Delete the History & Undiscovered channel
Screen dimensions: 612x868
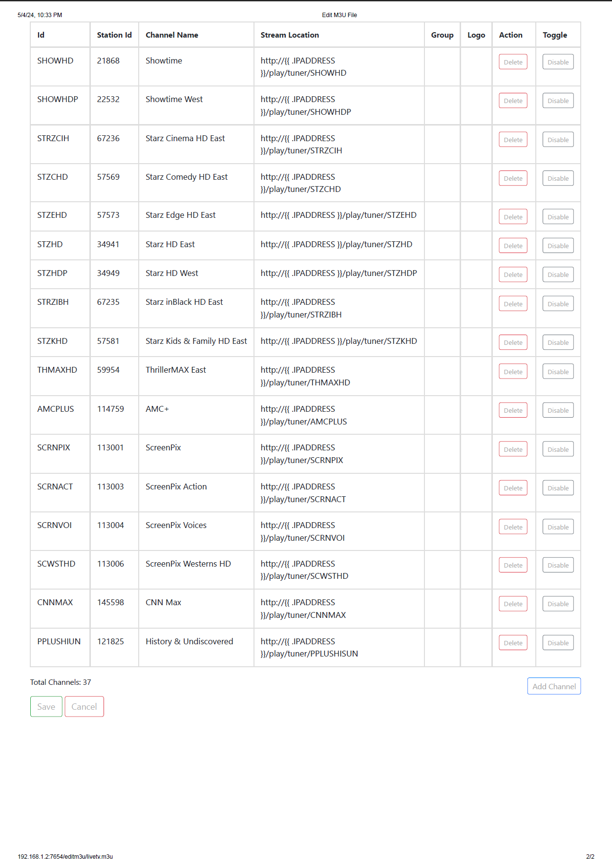513,643
